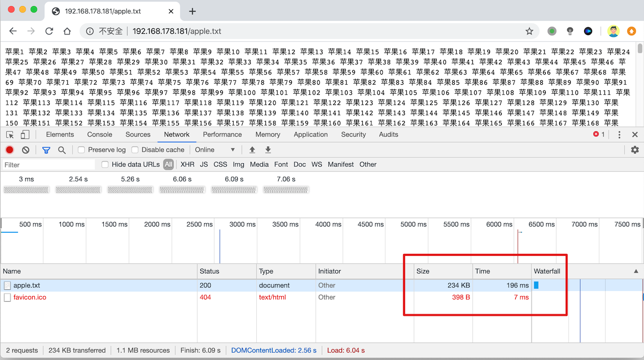Open the Chrome profile avatar
644x360 pixels.
click(x=613, y=31)
